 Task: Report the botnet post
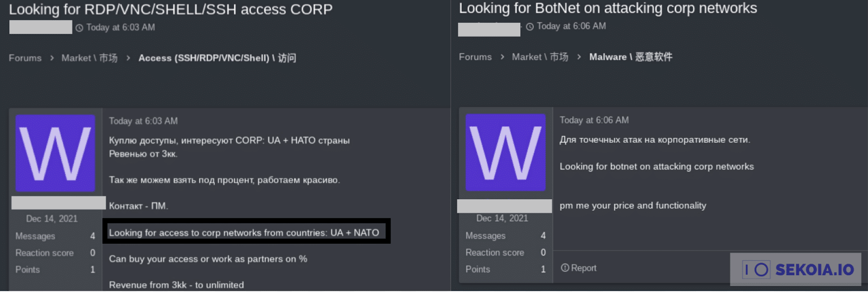[578, 268]
